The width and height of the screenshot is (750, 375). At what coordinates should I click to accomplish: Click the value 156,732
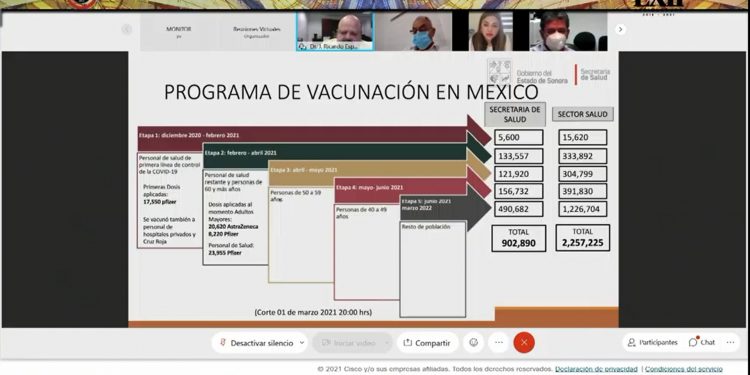[518, 191]
